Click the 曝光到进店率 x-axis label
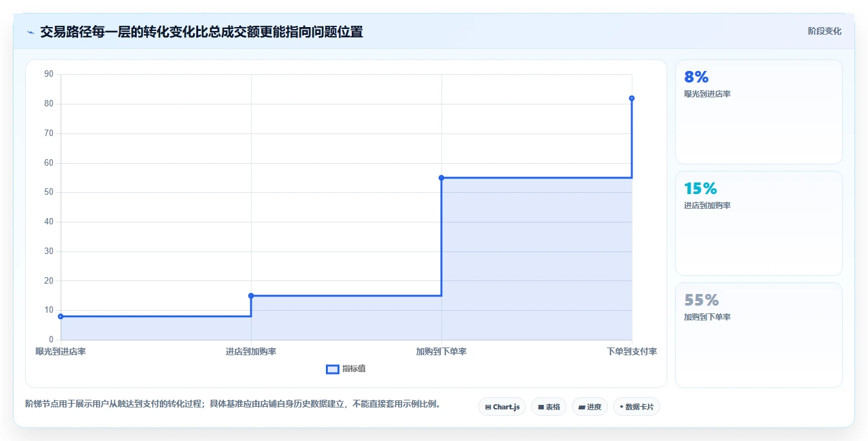Screen dimensions: 868x441 (61, 351)
